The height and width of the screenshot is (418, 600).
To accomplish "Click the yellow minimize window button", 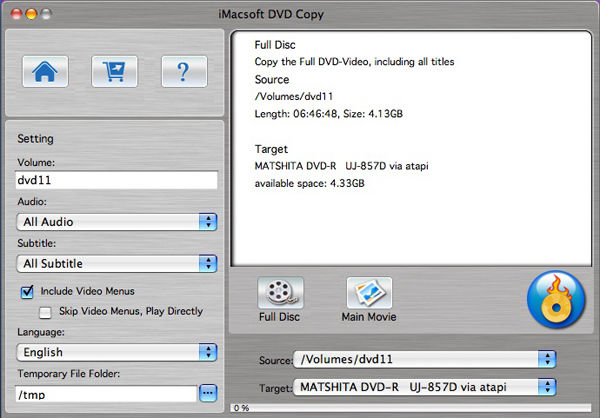I will click(x=31, y=14).
